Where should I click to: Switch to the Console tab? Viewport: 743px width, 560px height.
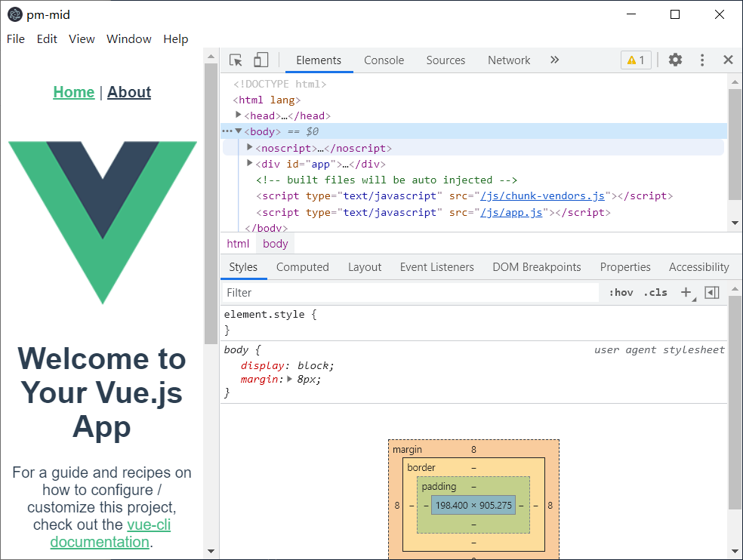point(384,60)
